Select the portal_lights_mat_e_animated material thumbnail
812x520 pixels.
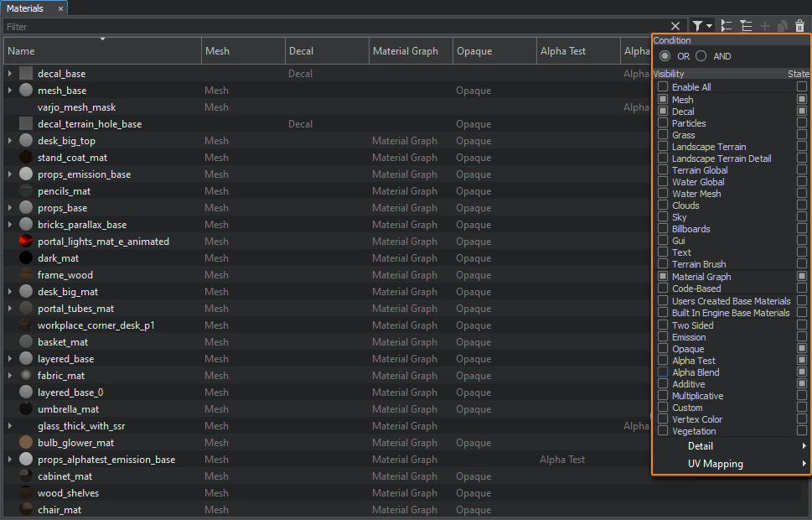(26, 242)
